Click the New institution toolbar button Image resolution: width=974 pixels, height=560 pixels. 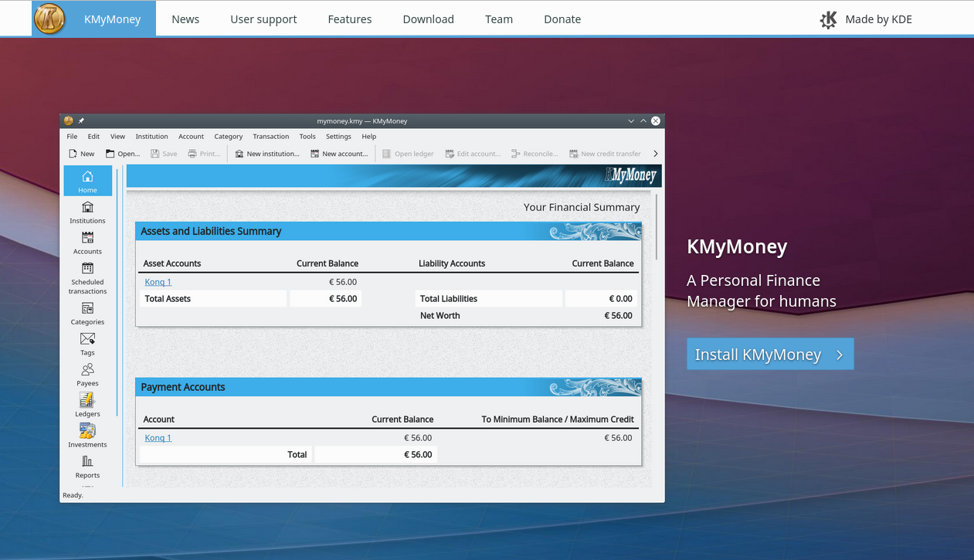(x=267, y=154)
